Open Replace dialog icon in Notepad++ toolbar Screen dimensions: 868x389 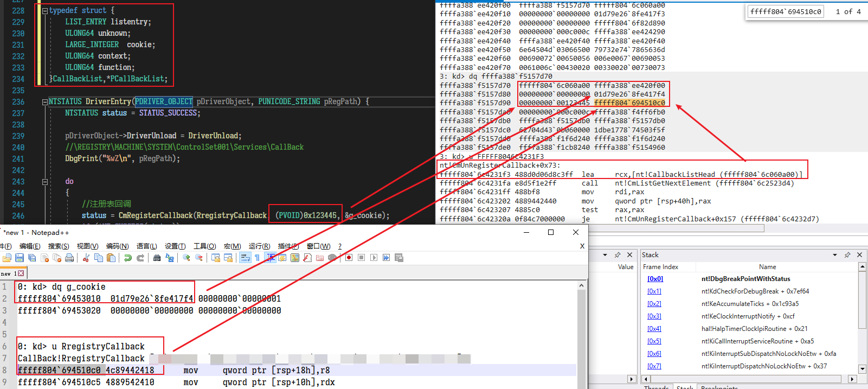(170, 258)
